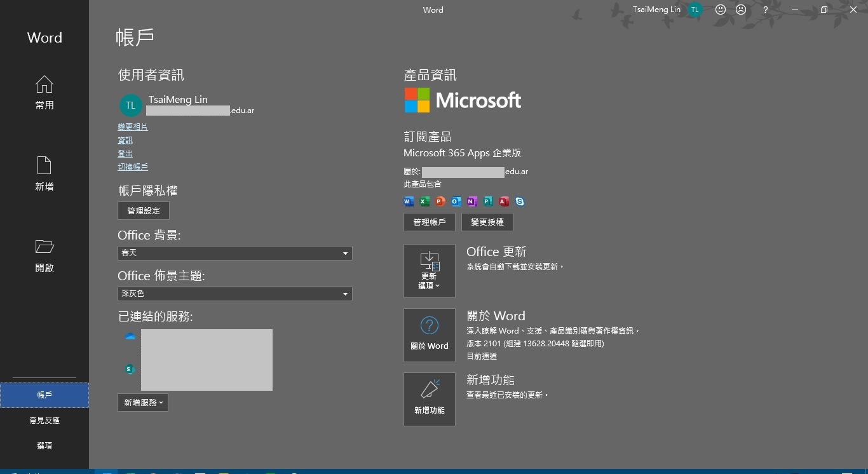The image size is (868, 474).
Task: Click the PowerPoint product icon
Action: click(x=440, y=201)
